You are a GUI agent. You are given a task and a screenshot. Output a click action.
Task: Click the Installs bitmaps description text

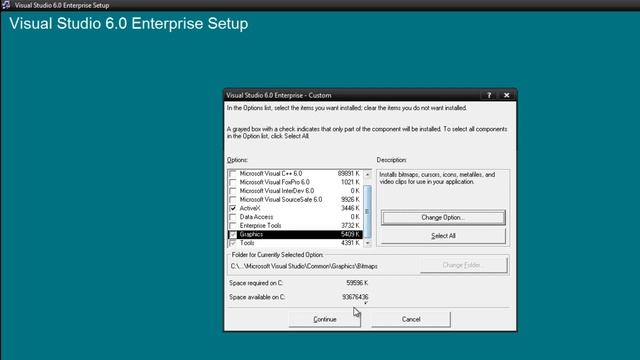(437, 178)
